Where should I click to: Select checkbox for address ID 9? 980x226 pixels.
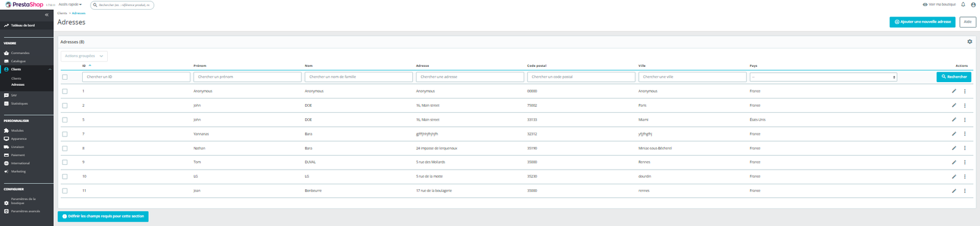tap(65, 162)
